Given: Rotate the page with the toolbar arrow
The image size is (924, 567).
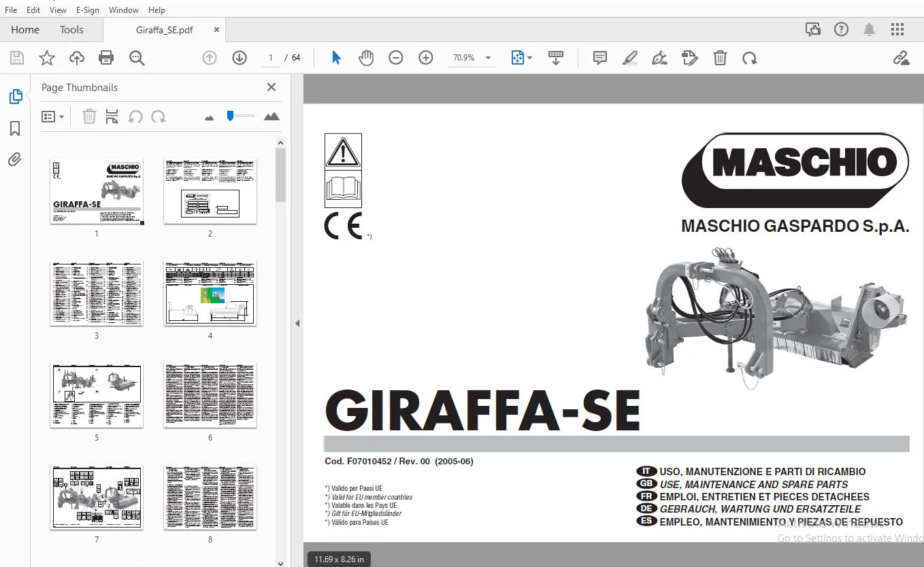Looking at the screenshot, I should pos(750,58).
